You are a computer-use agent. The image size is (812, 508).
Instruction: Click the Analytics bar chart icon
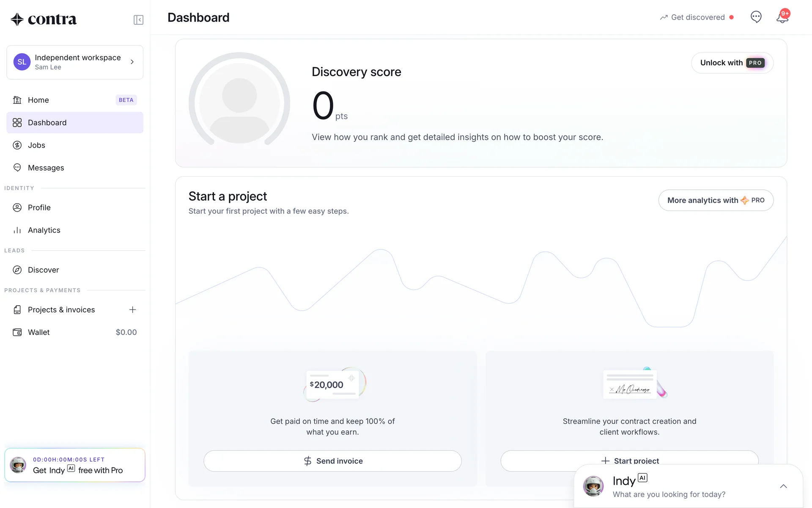(x=17, y=230)
